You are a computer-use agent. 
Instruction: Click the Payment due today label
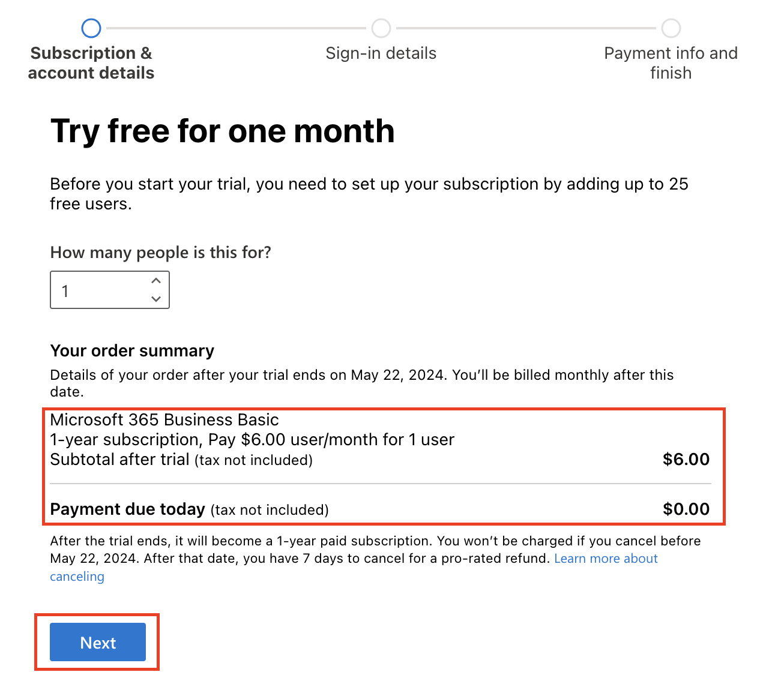coord(128,509)
